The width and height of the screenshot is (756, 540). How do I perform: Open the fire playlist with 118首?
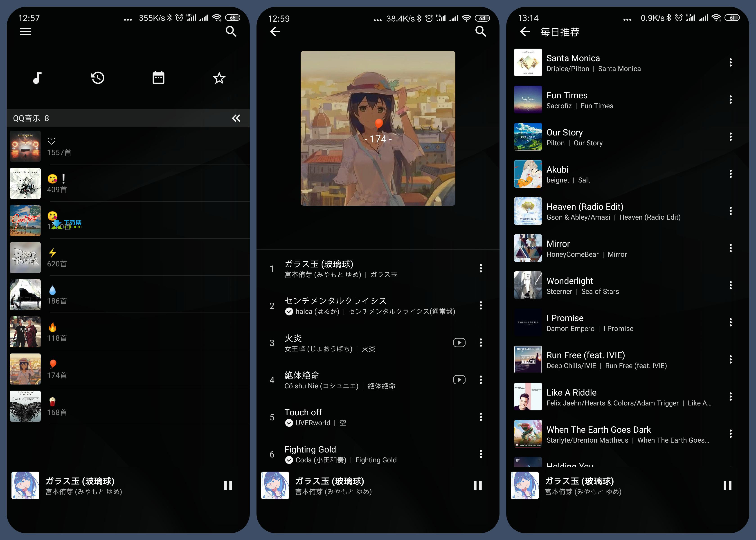(x=128, y=332)
